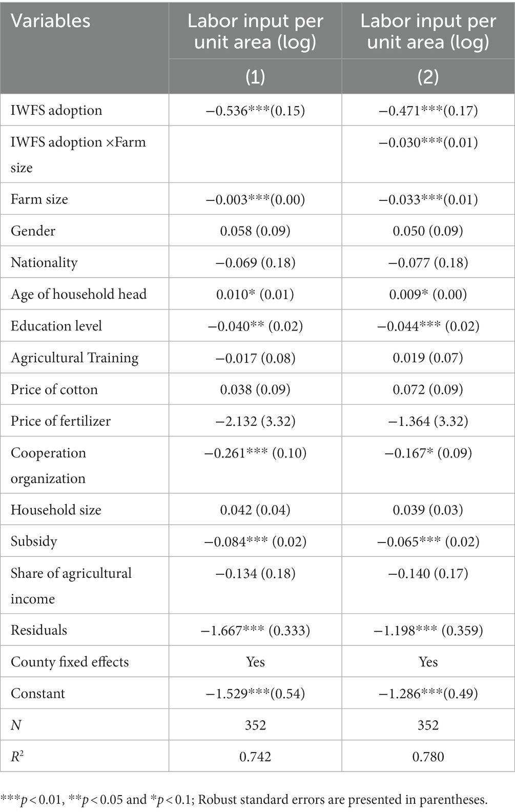515x812 pixels.
Task: Select the "Agricultural Training" row label
Action: pos(74,358)
